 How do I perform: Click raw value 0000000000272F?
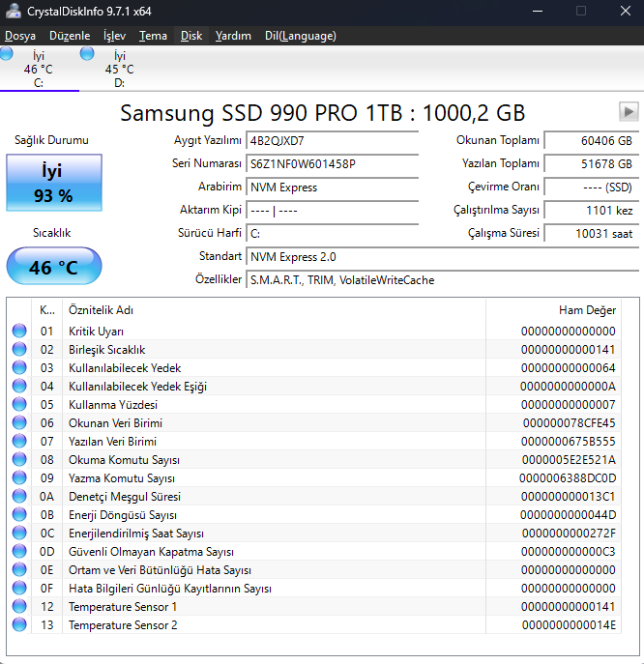[569, 534]
